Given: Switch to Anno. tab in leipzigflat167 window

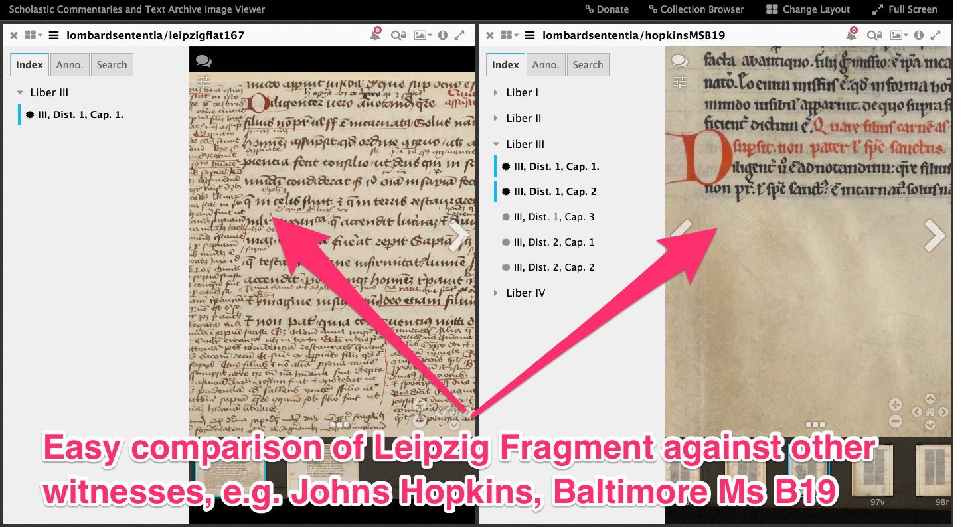Looking at the screenshot, I should coord(70,64).
